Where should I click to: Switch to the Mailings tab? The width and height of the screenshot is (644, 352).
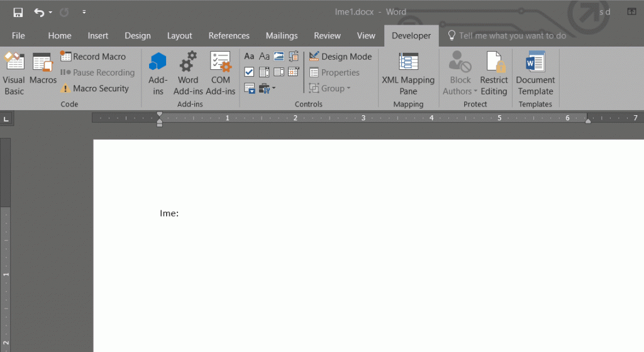pos(281,36)
